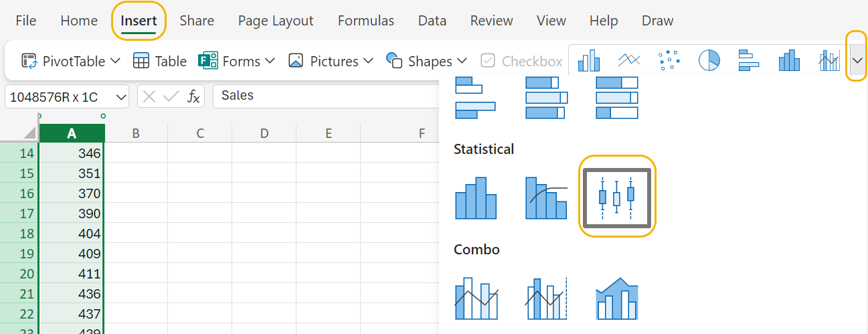
Task: Click the formula bar showing Sales
Action: [321, 96]
